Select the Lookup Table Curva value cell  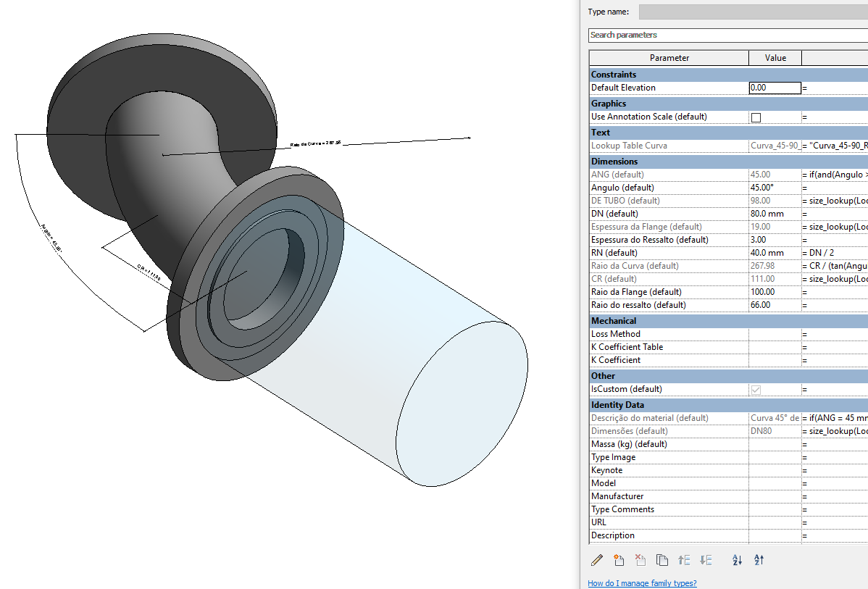[x=775, y=145]
